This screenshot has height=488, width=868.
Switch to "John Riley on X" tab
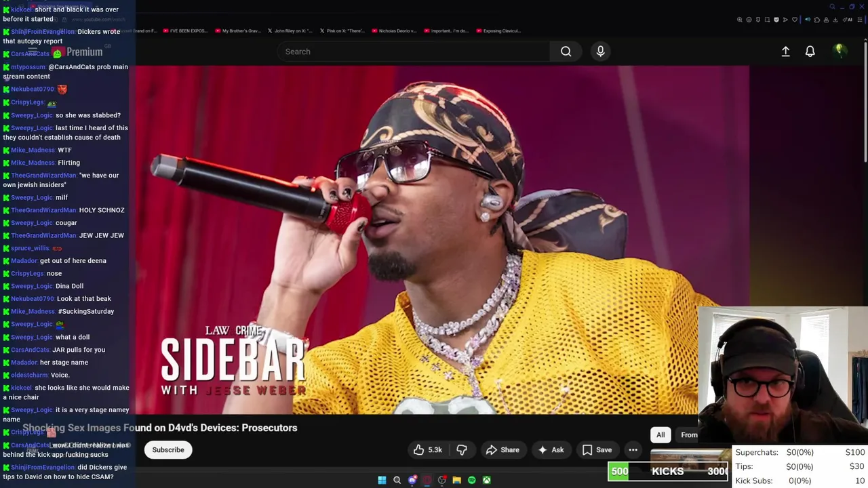coord(290,30)
